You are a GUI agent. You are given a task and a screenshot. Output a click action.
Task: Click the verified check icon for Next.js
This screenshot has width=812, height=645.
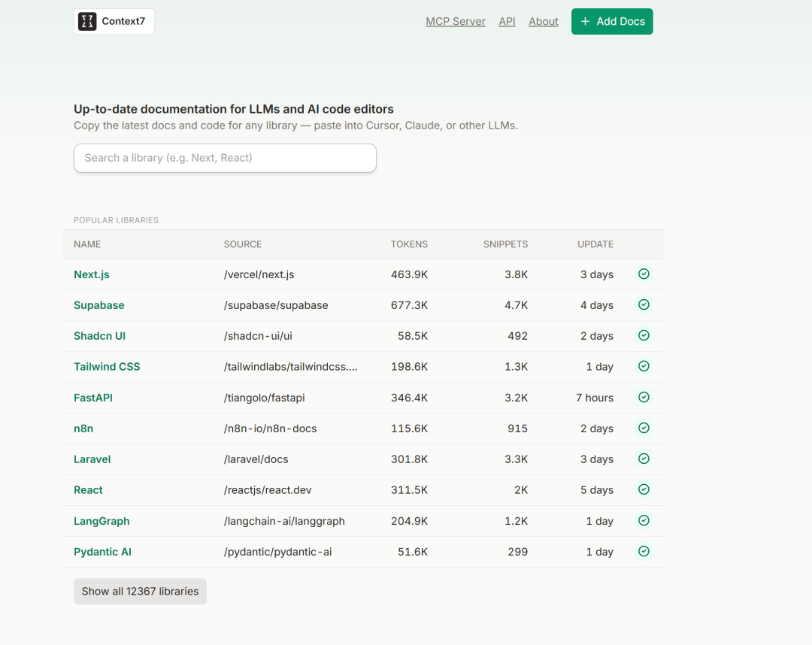644,274
